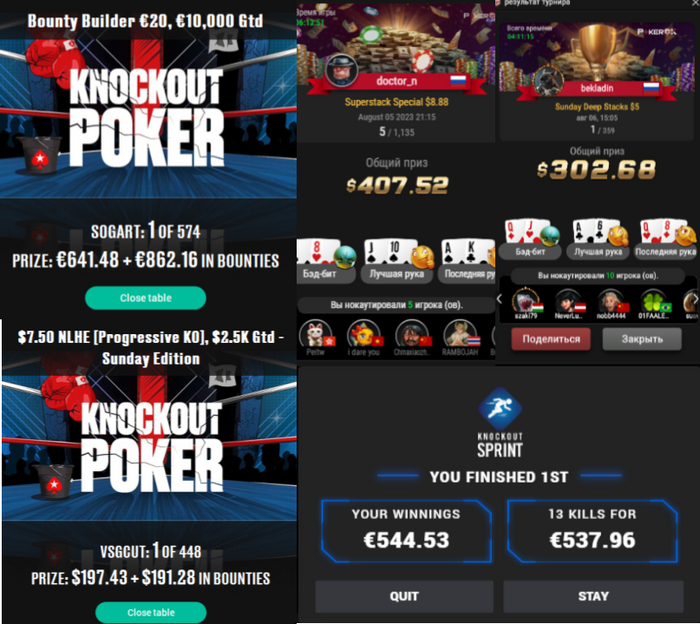Show next knocked-out players with right arrow

[695, 299]
